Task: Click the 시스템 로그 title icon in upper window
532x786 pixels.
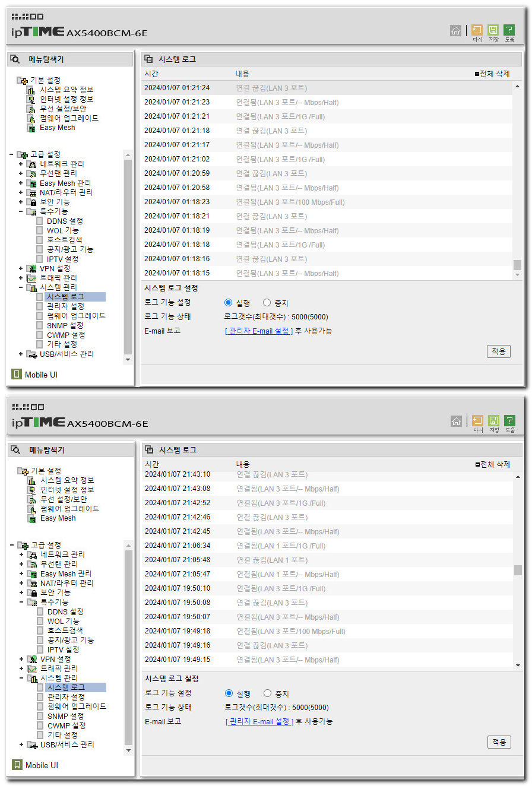Action: pos(149,59)
